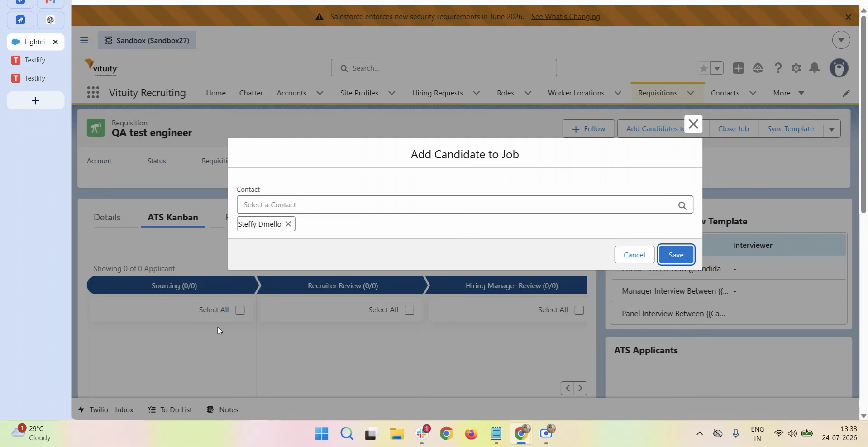Open the Windows Start menu
The height and width of the screenshot is (447, 868).
coord(321,434)
